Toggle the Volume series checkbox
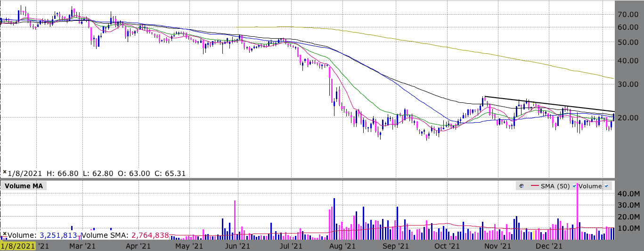 coord(606,186)
